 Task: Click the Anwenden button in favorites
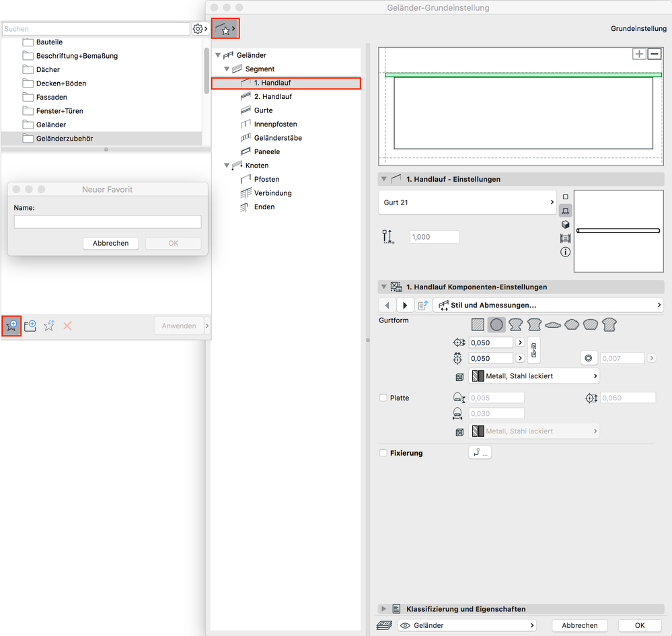(179, 326)
